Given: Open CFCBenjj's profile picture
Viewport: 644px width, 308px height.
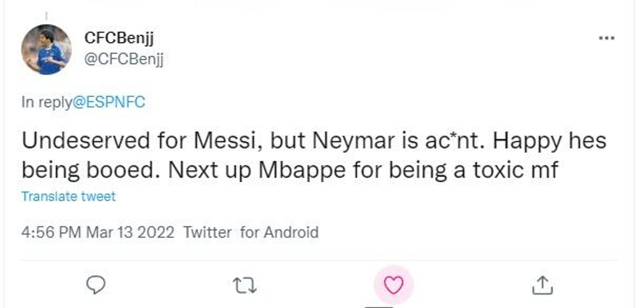Looking at the screenshot, I should 46,49.
